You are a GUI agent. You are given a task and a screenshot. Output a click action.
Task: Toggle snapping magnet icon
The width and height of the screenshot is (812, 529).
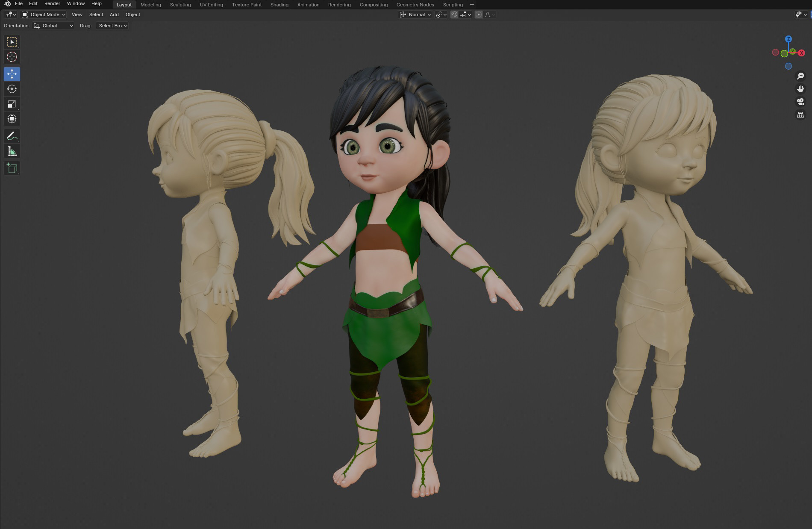[454, 15]
